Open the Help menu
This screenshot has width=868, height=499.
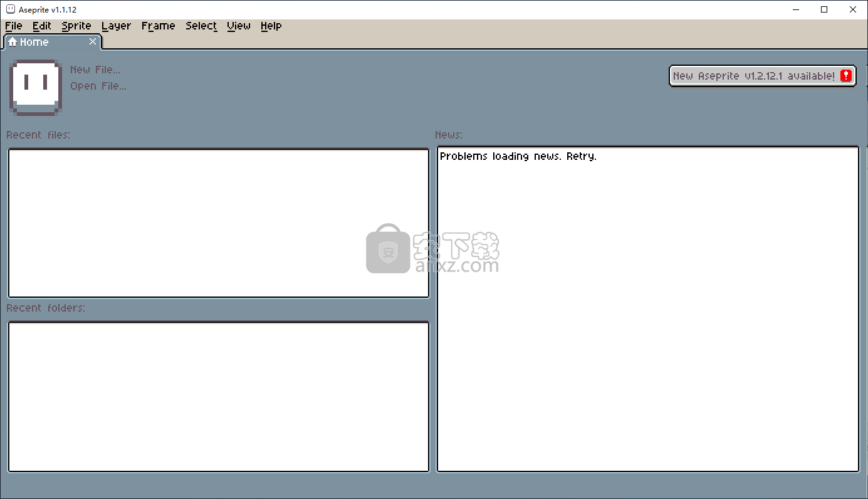(271, 26)
